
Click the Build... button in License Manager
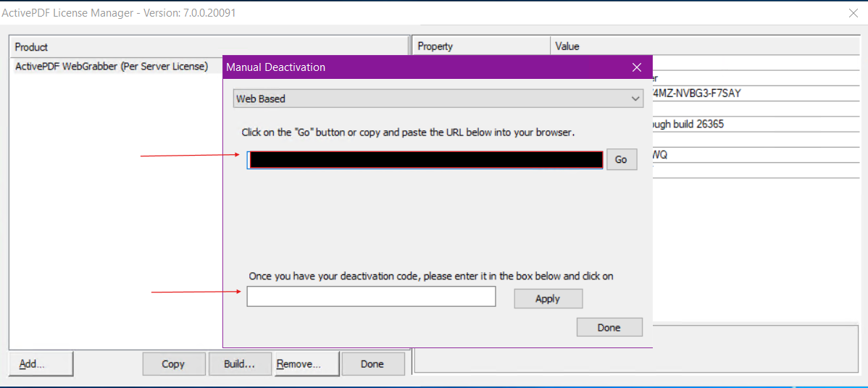tap(240, 364)
